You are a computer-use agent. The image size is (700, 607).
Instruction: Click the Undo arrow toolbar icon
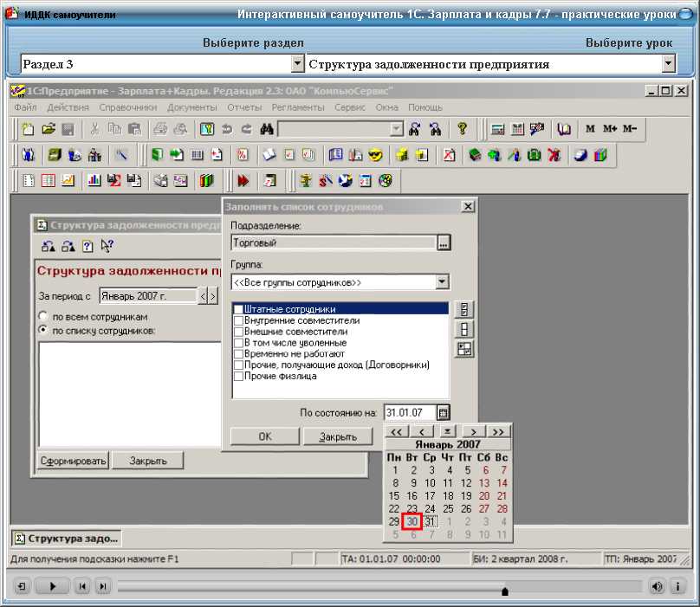[227, 129]
